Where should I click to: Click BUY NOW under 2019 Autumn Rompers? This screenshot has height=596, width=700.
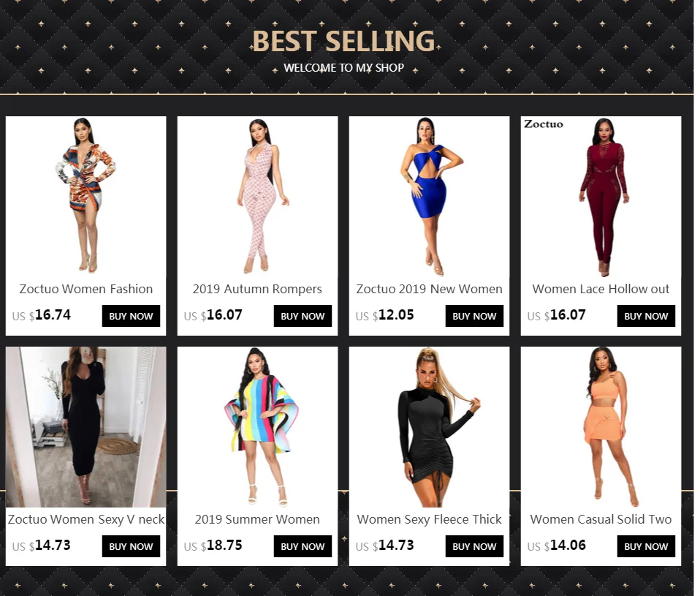coord(303,316)
